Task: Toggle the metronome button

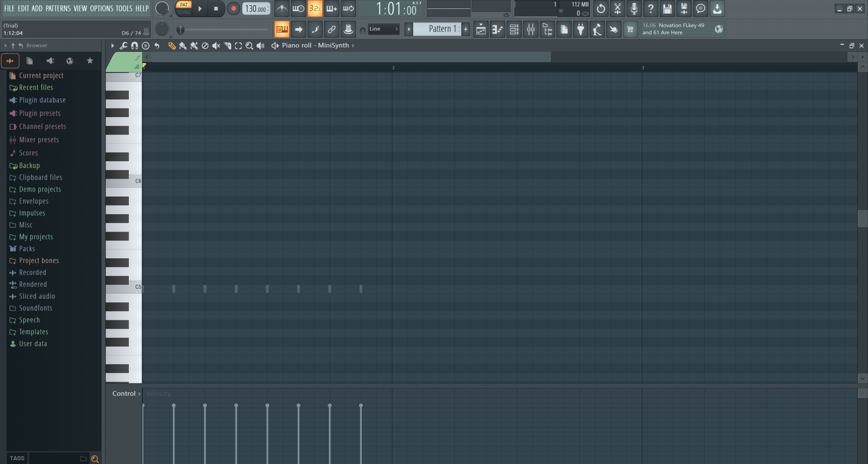Action: pyautogui.click(x=282, y=8)
